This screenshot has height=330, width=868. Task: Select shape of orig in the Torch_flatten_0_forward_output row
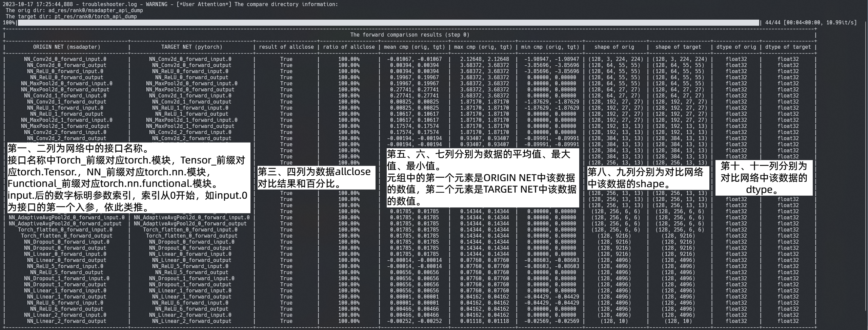tap(614, 236)
